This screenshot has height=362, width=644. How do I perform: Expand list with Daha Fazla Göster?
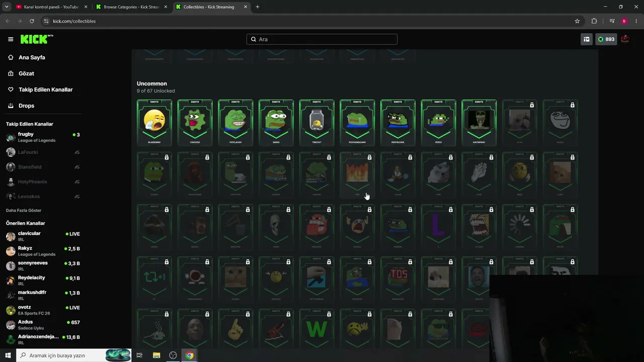24,210
